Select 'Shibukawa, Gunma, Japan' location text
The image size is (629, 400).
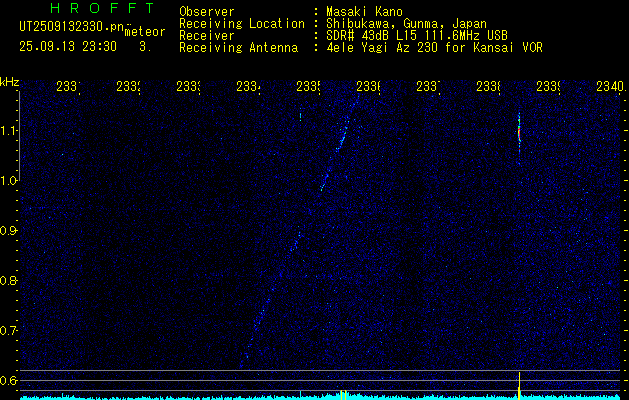pyautogui.click(x=406, y=24)
